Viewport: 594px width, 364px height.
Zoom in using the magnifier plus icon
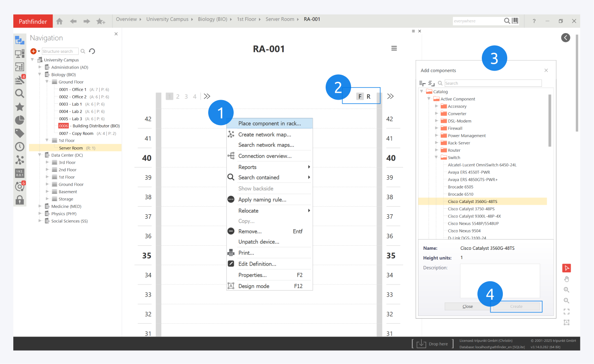tap(566, 289)
